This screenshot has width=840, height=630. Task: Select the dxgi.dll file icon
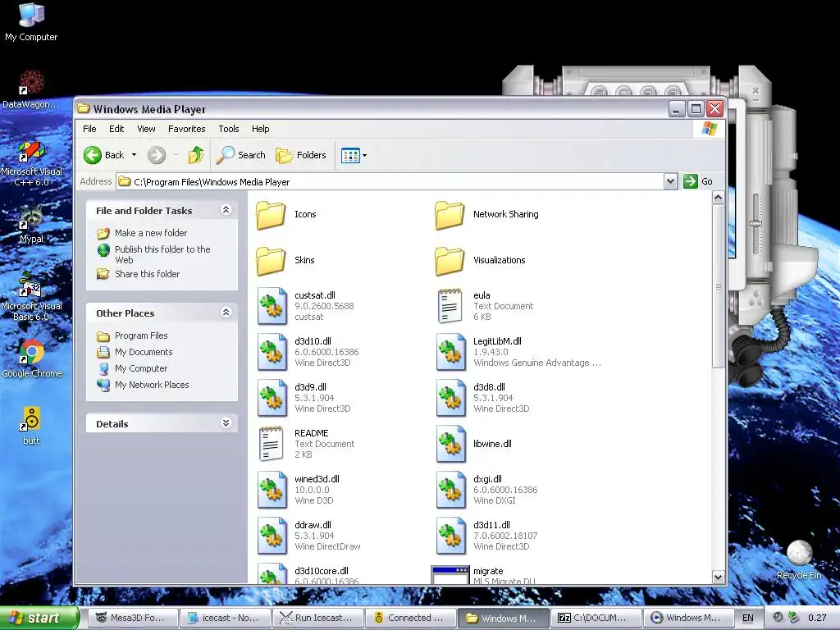point(451,490)
